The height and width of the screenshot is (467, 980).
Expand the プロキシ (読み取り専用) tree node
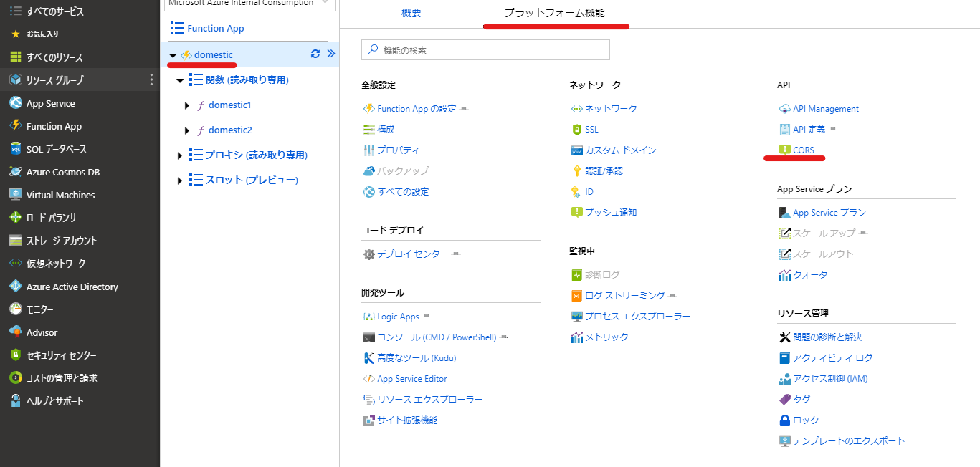click(180, 155)
